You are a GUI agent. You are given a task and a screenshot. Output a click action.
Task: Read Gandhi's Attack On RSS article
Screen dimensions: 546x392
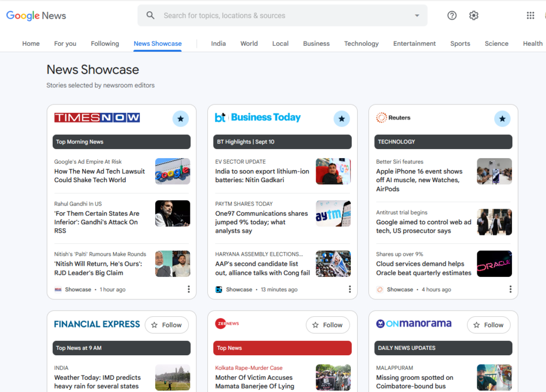(x=97, y=222)
